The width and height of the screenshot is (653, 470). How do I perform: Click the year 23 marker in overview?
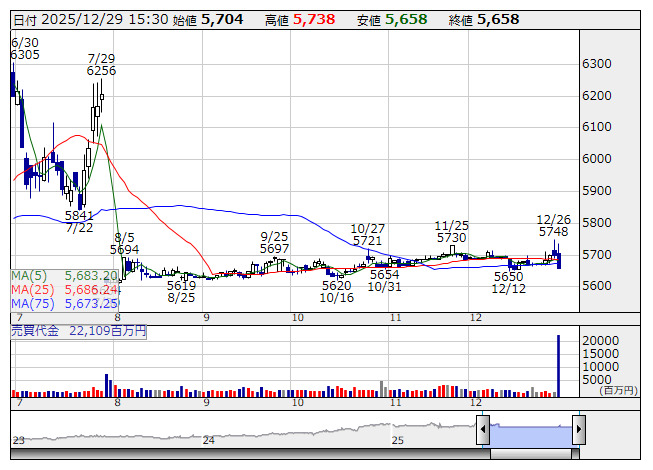18,440
